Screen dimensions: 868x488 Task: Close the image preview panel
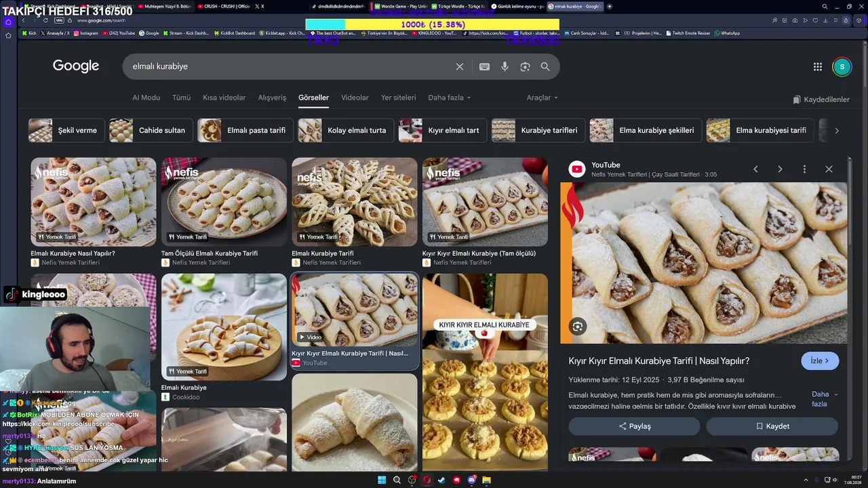click(x=829, y=169)
